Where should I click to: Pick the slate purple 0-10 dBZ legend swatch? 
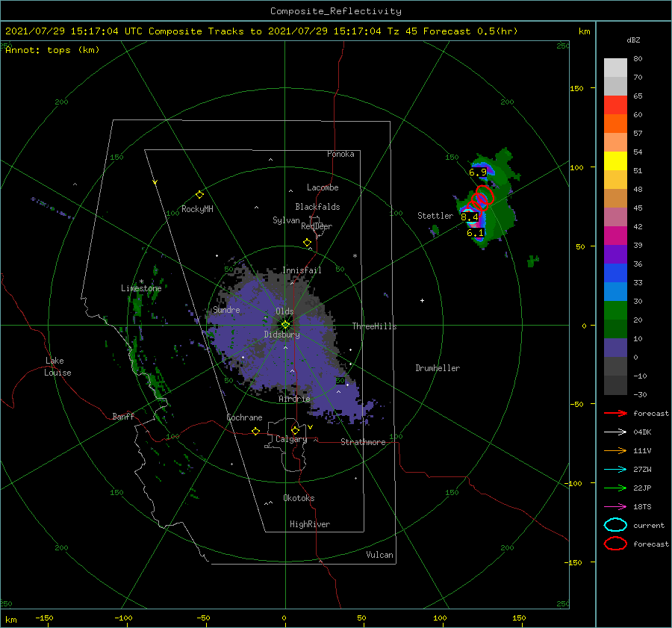(x=615, y=347)
